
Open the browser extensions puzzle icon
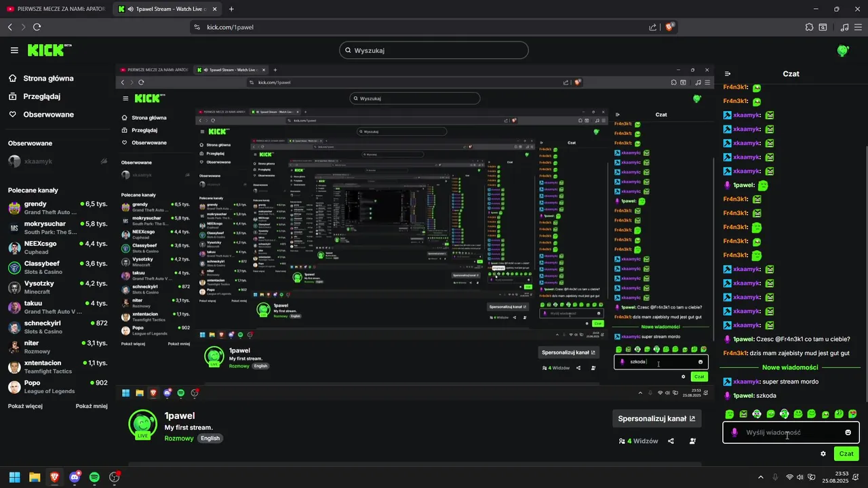(809, 27)
